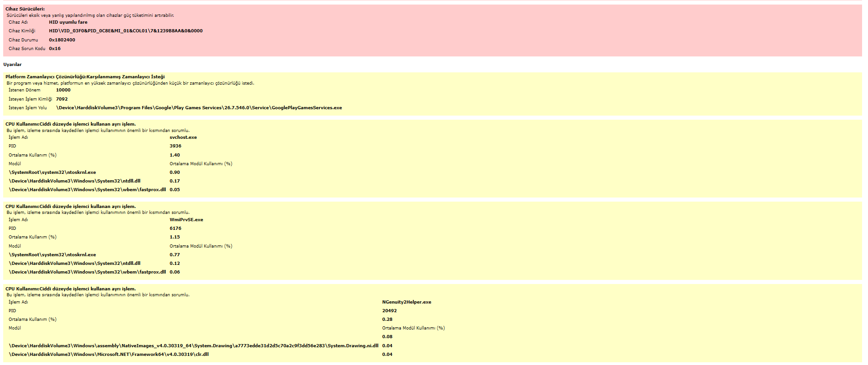Click the PID value 20492
This screenshot has width=868, height=365.
point(390,311)
